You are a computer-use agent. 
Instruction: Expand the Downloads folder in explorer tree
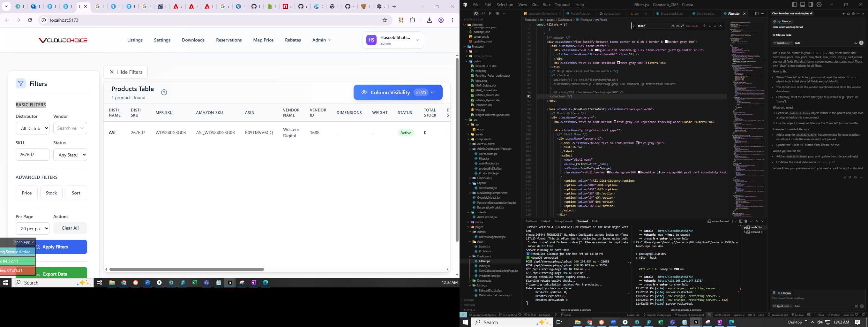(484, 280)
